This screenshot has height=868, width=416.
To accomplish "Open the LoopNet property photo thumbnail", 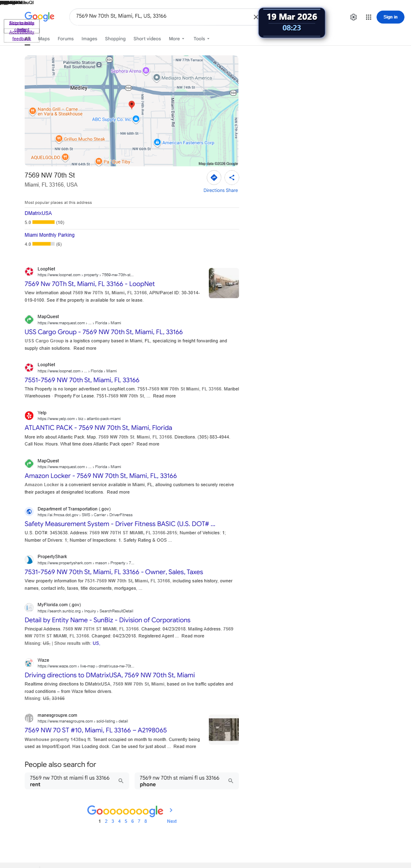I will point(224,283).
